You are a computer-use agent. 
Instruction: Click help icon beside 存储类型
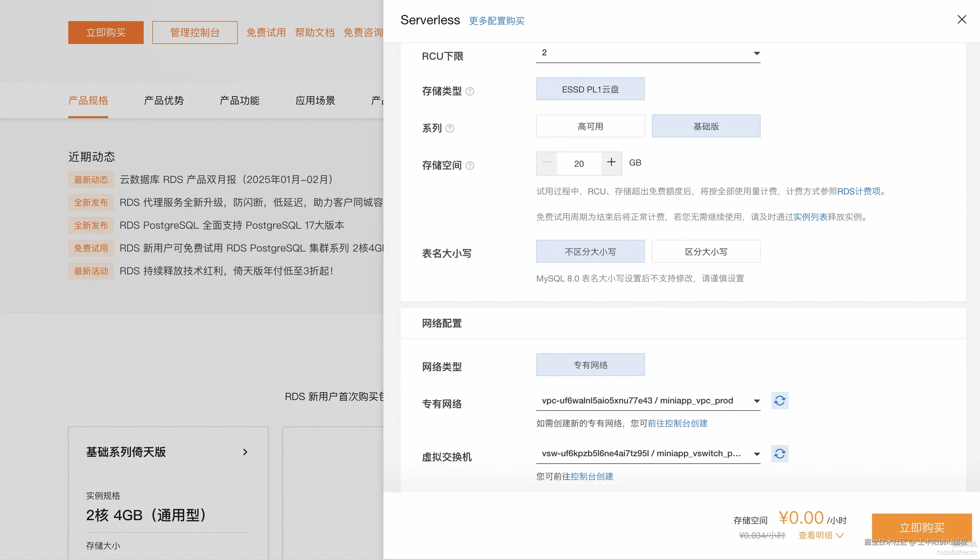click(x=469, y=91)
